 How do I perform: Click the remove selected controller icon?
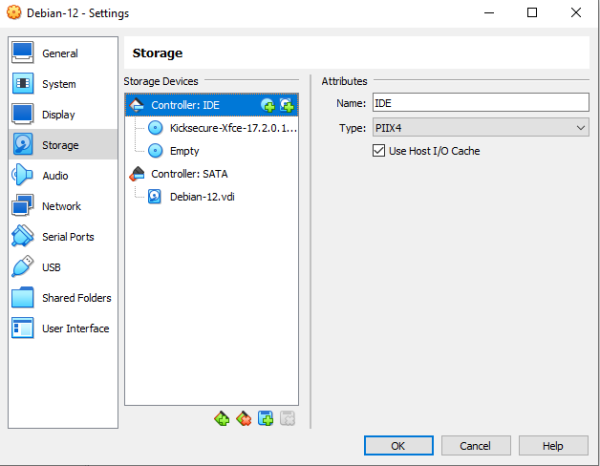pyautogui.click(x=243, y=418)
